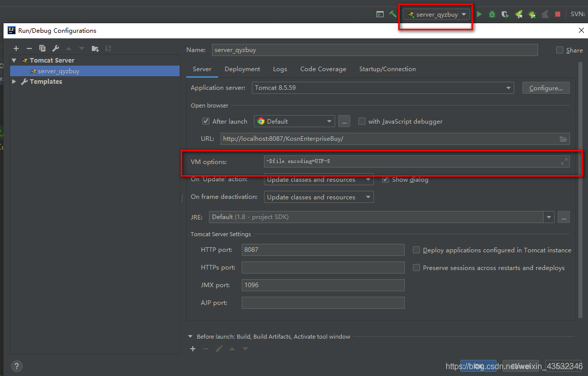The height and width of the screenshot is (376, 588).
Task: Click the AJP port field
Action: pos(323,302)
